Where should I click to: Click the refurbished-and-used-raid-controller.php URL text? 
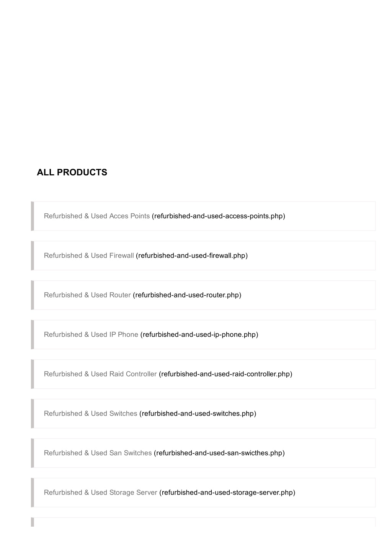225,374
